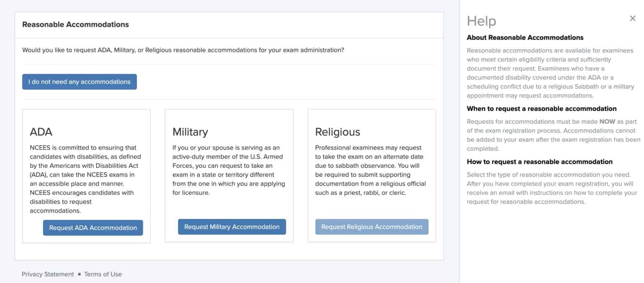This screenshot has height=283, width=644.
Task: Open the Terms of Use link
Action: 103,274
